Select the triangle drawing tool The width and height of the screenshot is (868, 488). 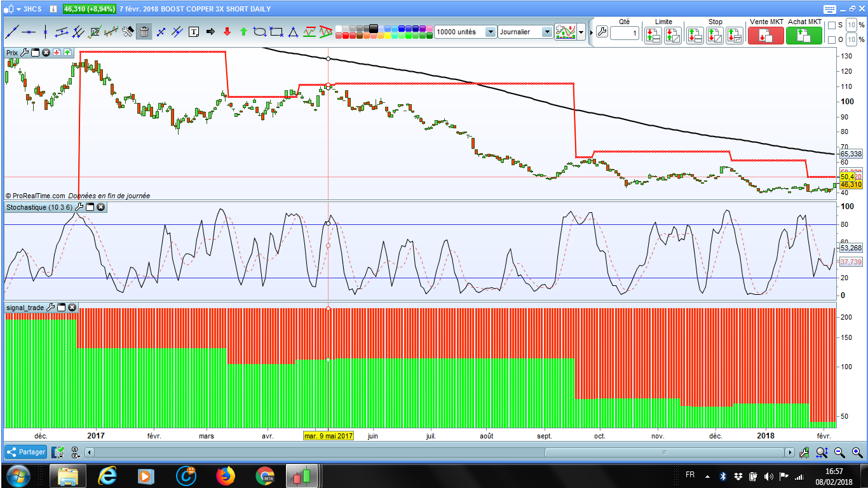(293, 32)
